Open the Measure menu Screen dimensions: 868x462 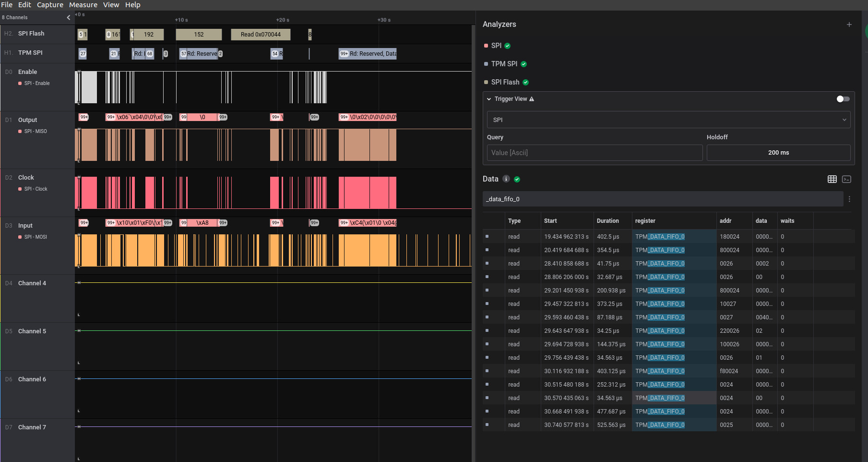click(83, 5)
